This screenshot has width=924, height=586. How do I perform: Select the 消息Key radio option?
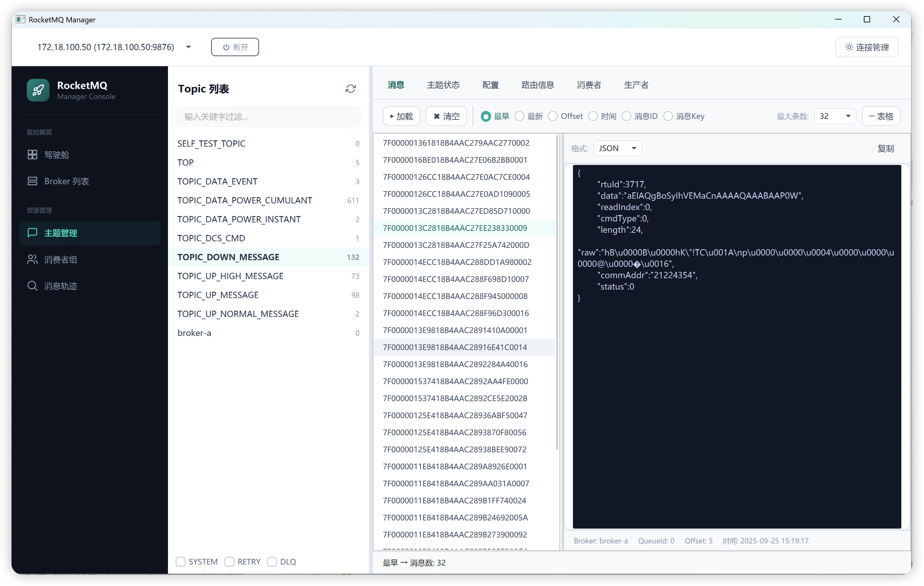click(668, 116)
